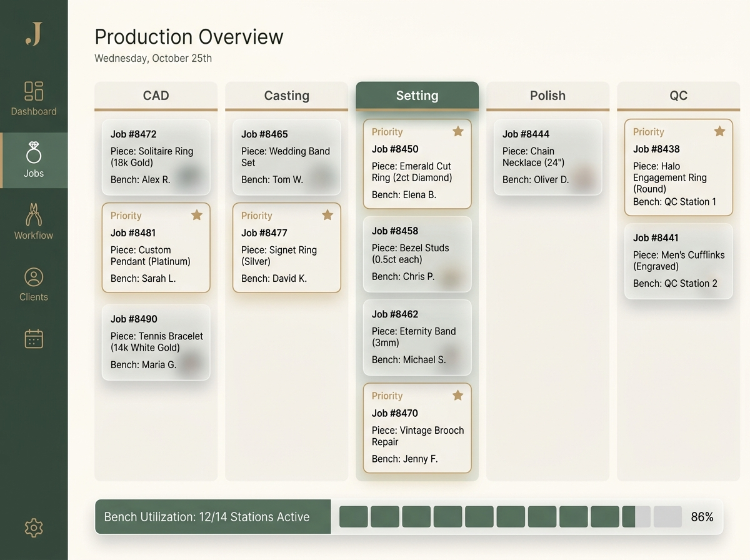
Task: Select the Polish column header
Action: point(548,96)
